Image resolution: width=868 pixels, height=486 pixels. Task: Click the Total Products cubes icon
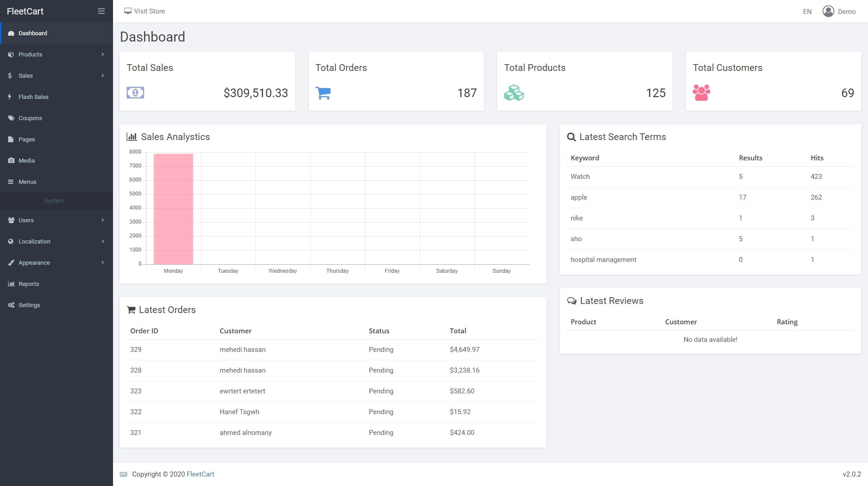coord(514,93)
